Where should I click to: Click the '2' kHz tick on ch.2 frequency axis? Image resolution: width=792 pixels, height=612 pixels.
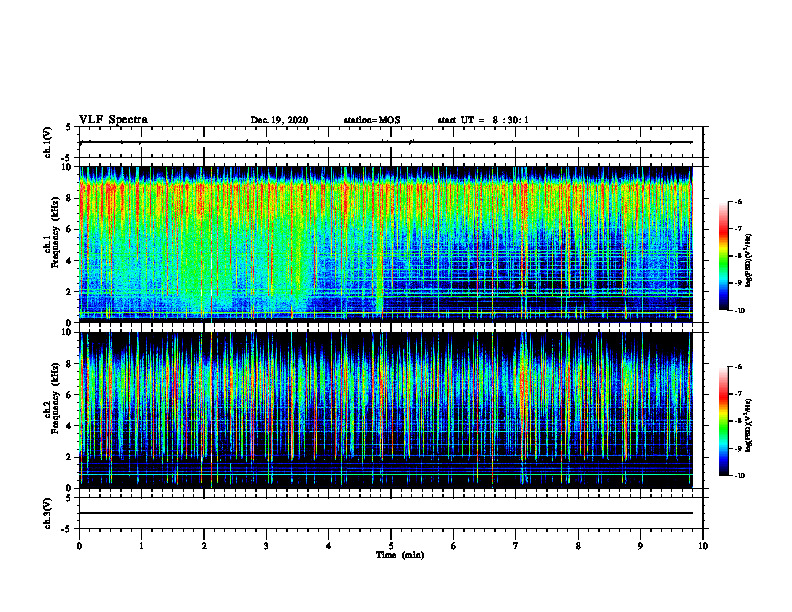pyautogui.click(x=69, y=458)
